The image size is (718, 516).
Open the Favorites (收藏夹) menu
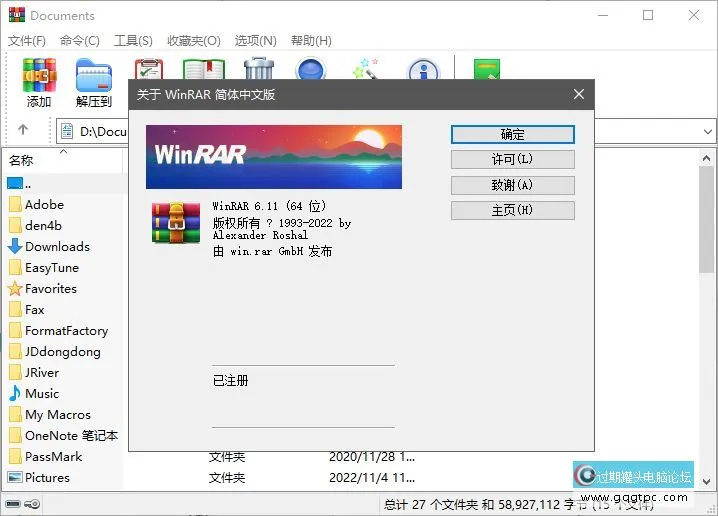(194, 41)
